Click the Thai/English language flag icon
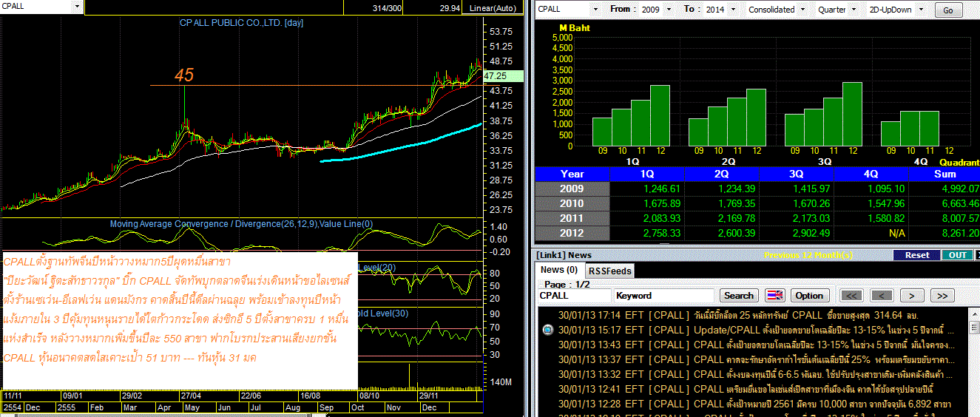 (x=774, y=295)
